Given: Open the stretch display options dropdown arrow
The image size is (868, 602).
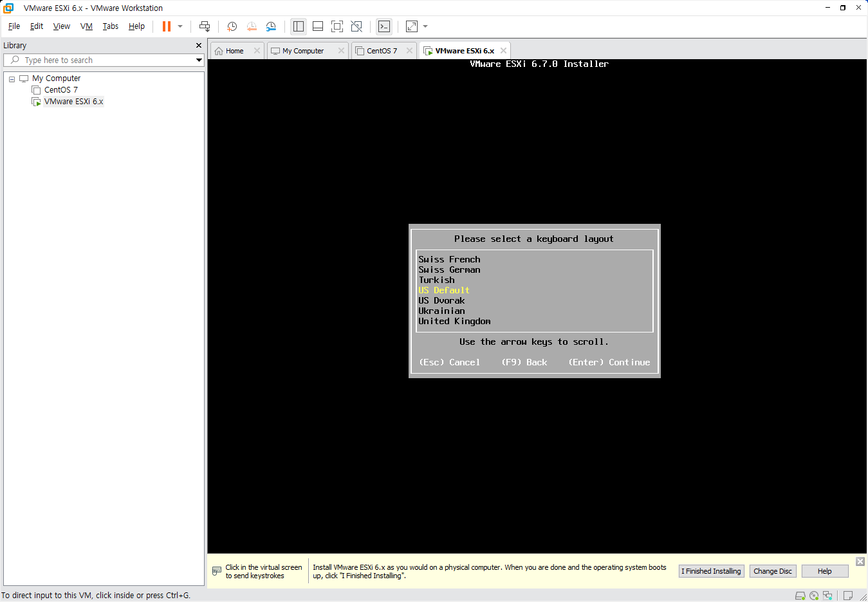Looking at the screenshot, I should [x=425, y=26].
